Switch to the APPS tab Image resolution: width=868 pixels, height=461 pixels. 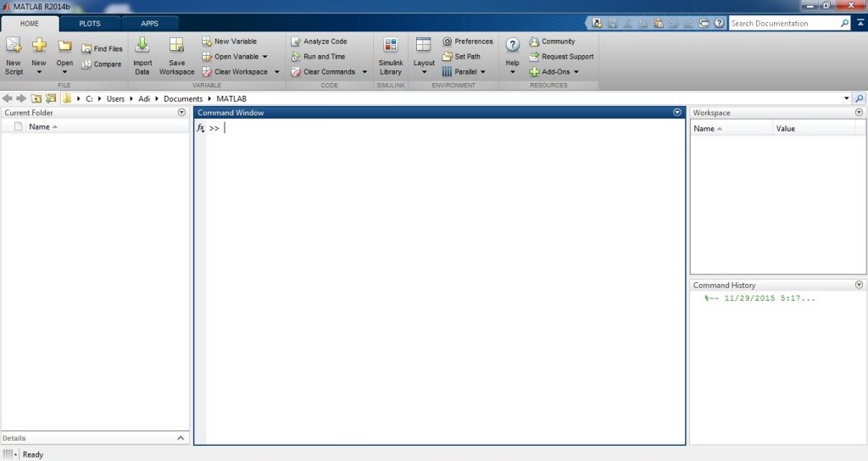tap(150, 24)
